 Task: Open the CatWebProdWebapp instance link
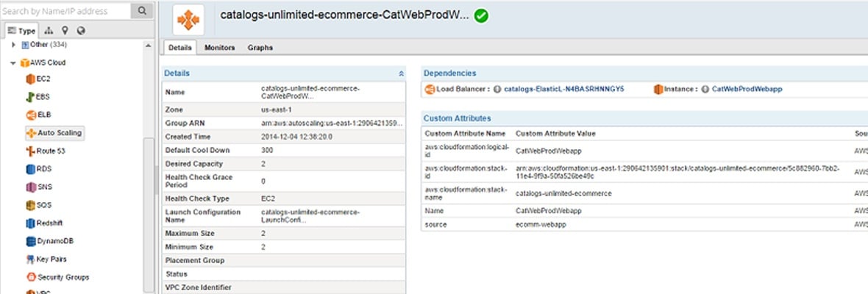pos(747,89)
